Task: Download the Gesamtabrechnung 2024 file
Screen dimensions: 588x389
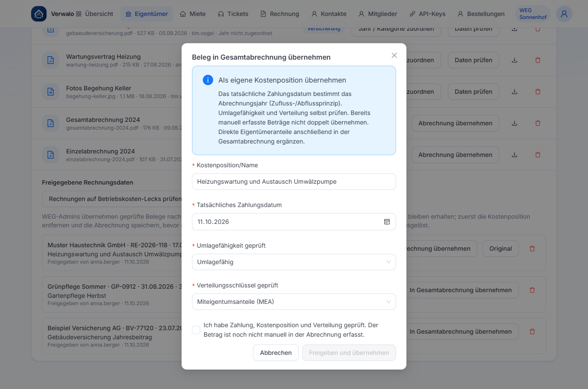Action: (514, 123)
